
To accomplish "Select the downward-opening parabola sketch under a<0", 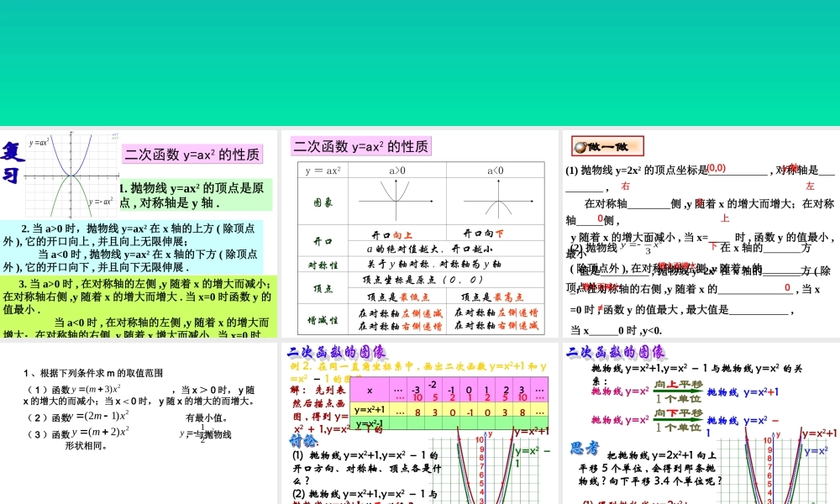I will [x=498, y=201].
